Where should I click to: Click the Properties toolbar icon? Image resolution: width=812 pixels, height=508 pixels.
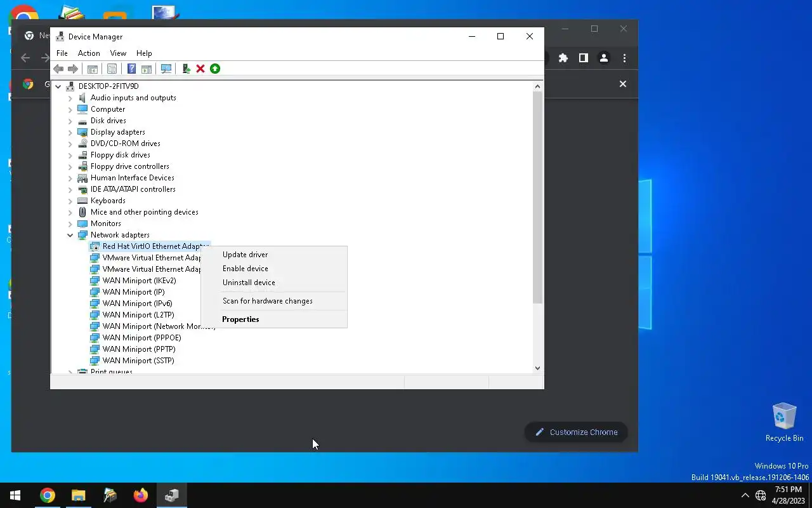112,69
